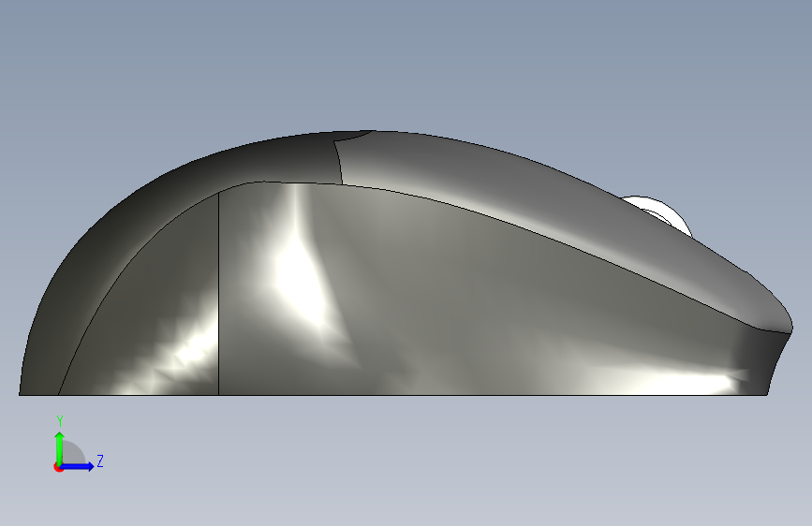Click the blue Z axis arrow
812x526 pixels.
[x=78, y=466]
